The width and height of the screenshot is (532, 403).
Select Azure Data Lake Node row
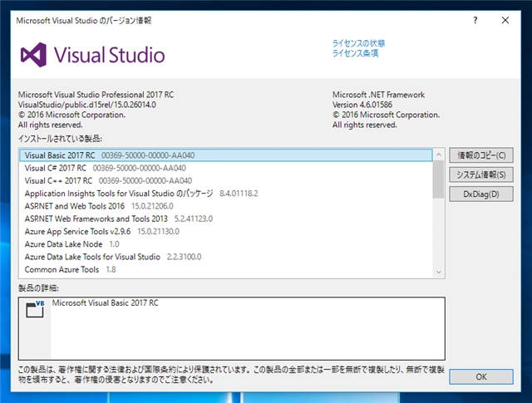pyautogui.click(x=226, y=244)
